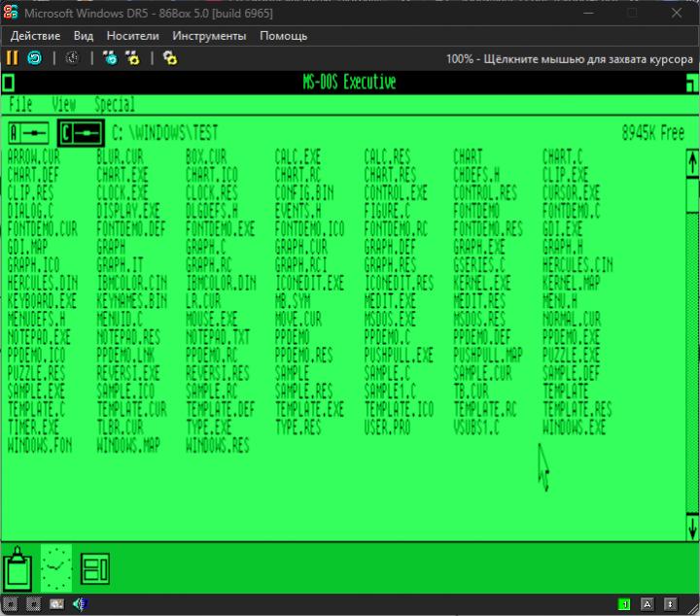The image size is (700, 616).
Task: Click the 8945K Free label
Action: (x=652, y=133)
